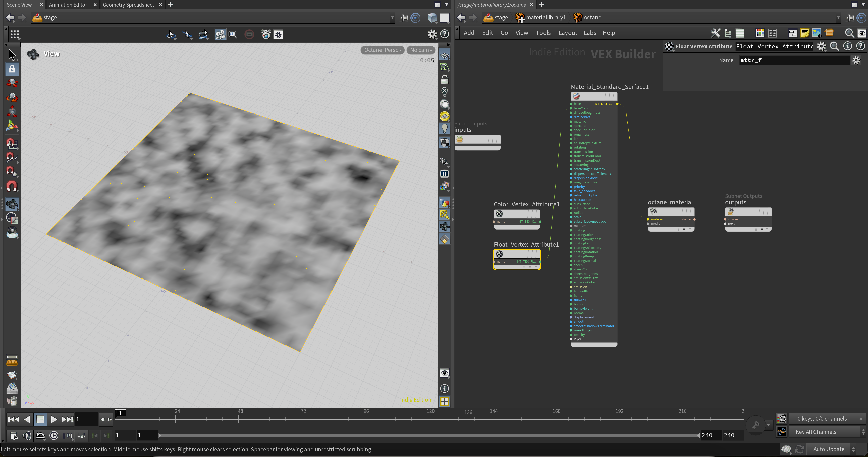Toggle the secure selection lock icon

(x=12, y=69)
